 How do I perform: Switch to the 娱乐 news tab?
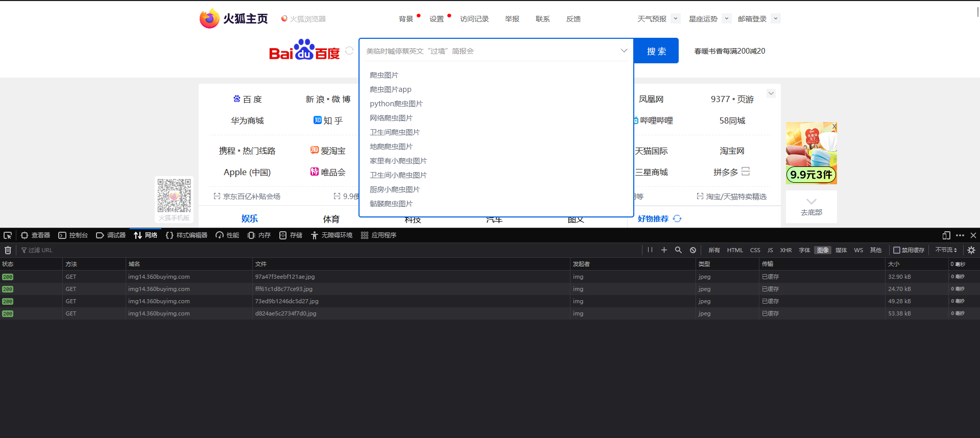pyautogui.click(x=249, y=218)
